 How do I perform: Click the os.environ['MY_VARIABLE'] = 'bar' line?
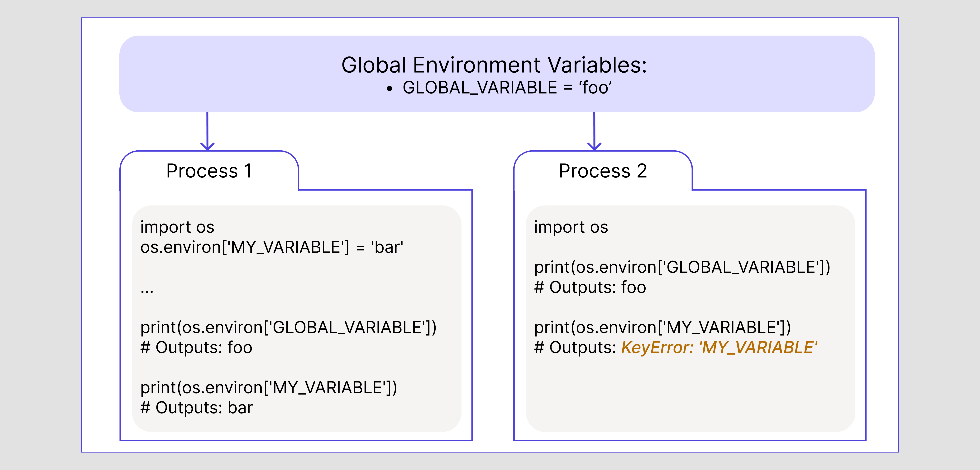272,247
